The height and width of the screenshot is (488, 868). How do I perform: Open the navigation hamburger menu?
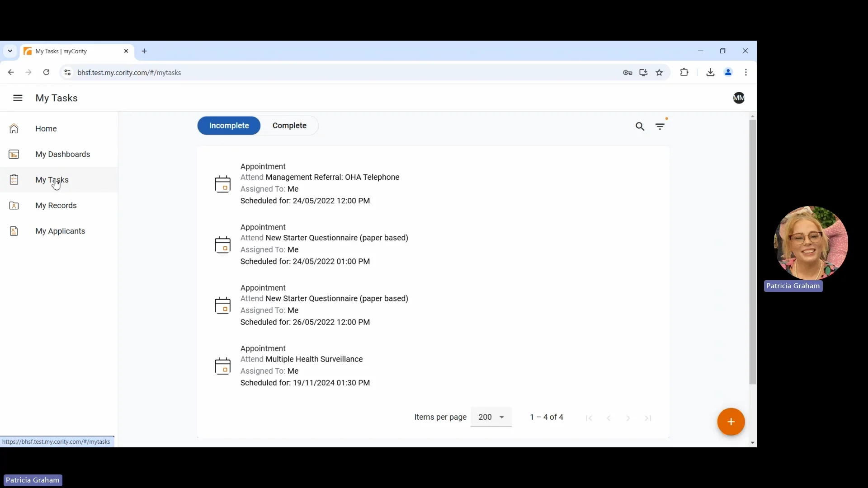coord(17,98)
